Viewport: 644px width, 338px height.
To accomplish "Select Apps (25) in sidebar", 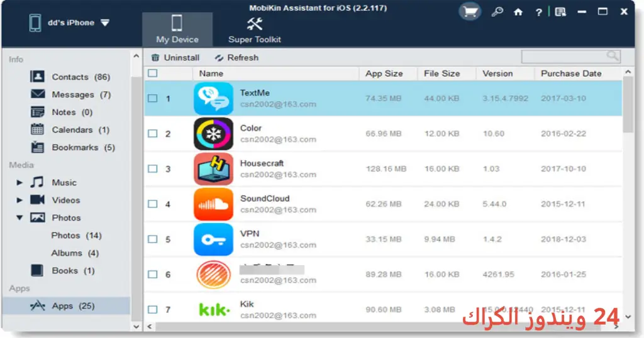I will [66, 306].
